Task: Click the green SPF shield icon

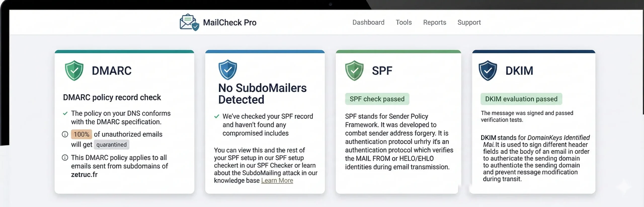Action: click(x=354, y=71)
